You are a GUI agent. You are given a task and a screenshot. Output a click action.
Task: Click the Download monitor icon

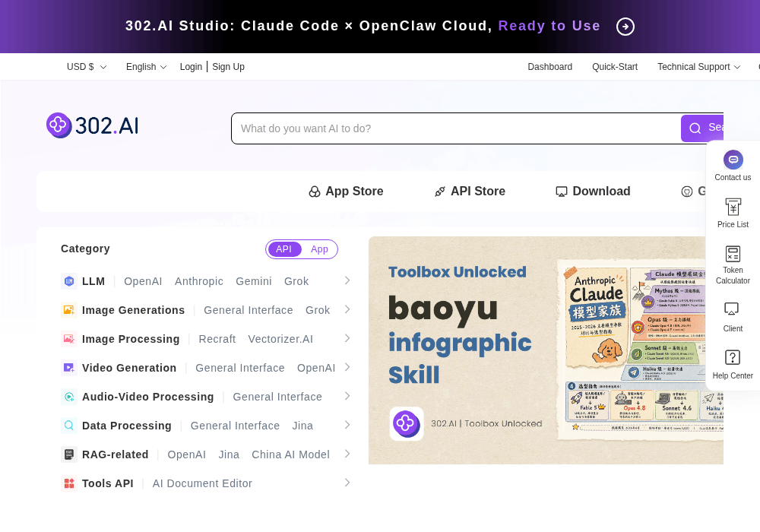pyautogui.click(x=562, y=192)
